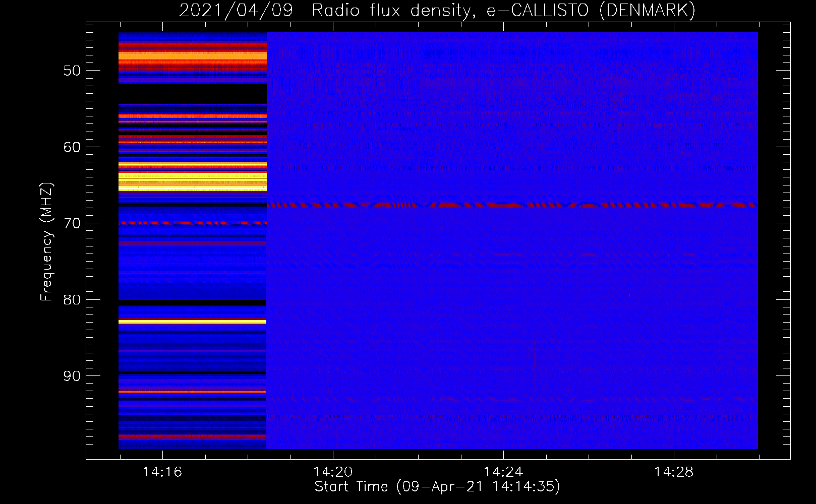Image resolution: width=816 pixels, height=504 pixels.
Task: Click the date 2021/04/09 in the title
Action: pos(236,10)
